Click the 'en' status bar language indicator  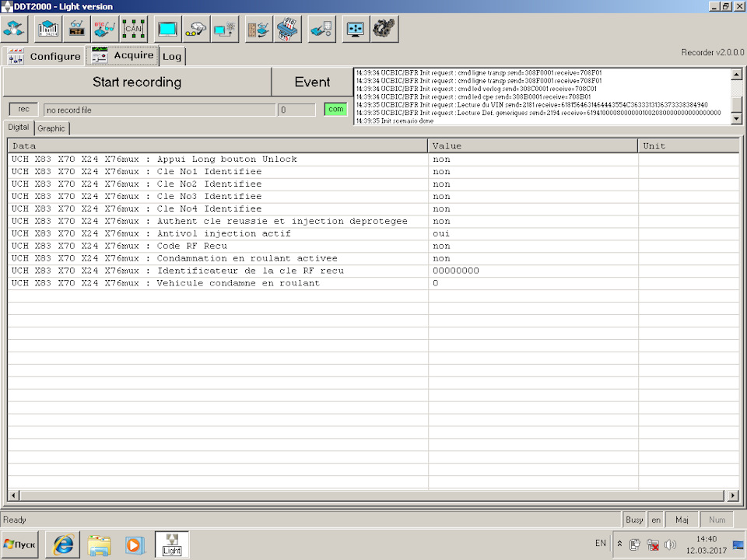[x=656, y=520]
